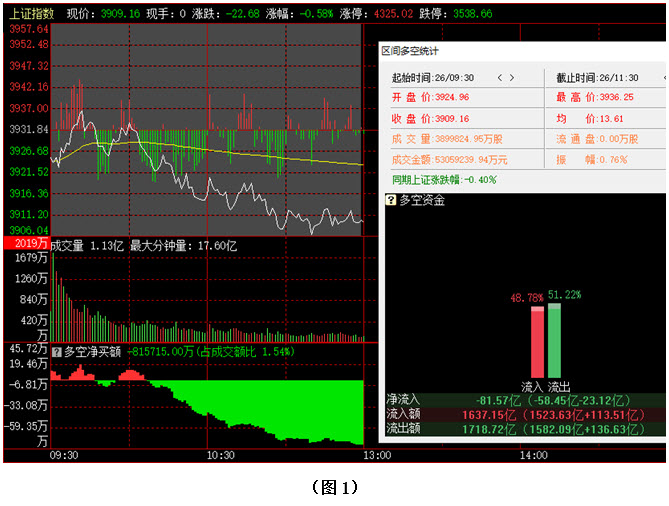Click the red 2019万 volume axis label
Screen dimensions: 669x506
coord(25,244)
